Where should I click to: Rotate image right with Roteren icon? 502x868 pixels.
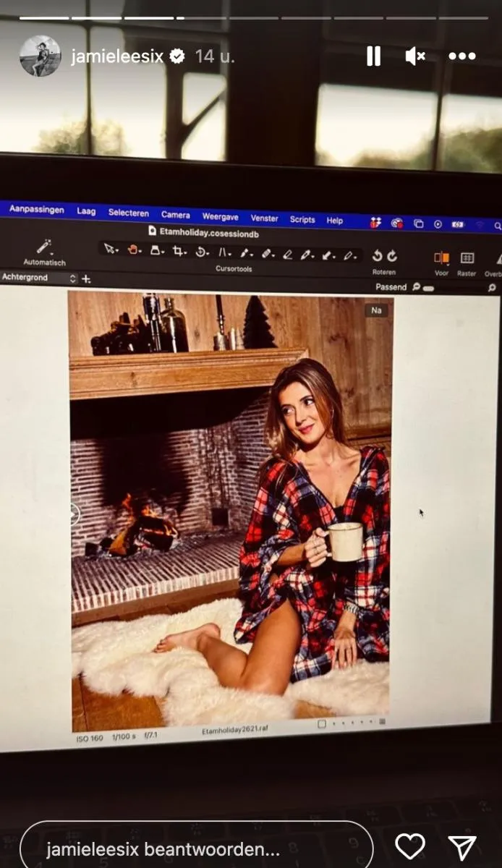(x=392, y=256)
